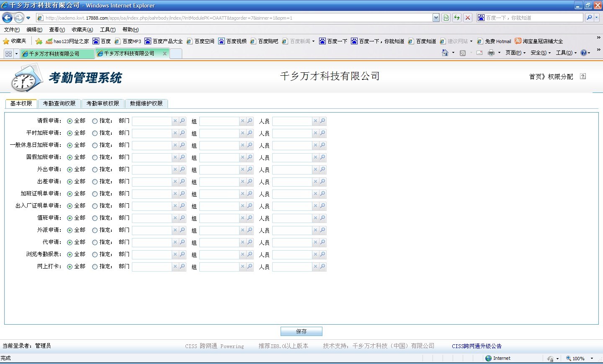This screenshot has height=364, width=603.
Task: Open the address bar history dropdown arrow
Action: click(x=436, y=18)
